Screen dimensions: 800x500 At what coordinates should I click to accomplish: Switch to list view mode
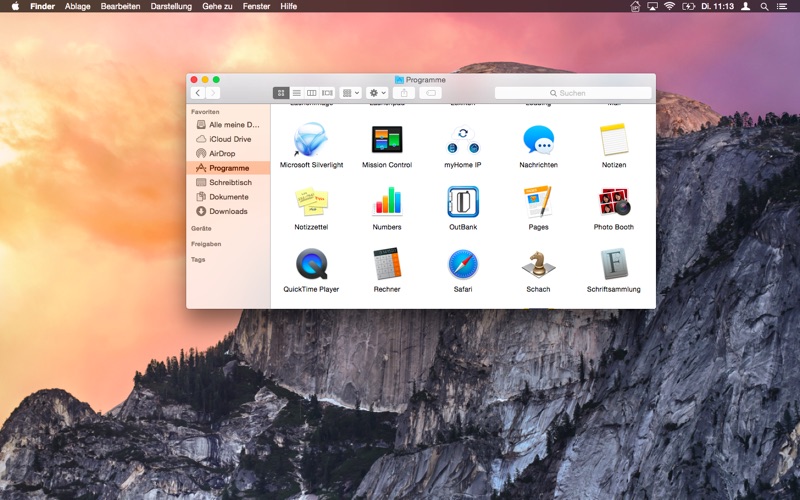point(296,93)
